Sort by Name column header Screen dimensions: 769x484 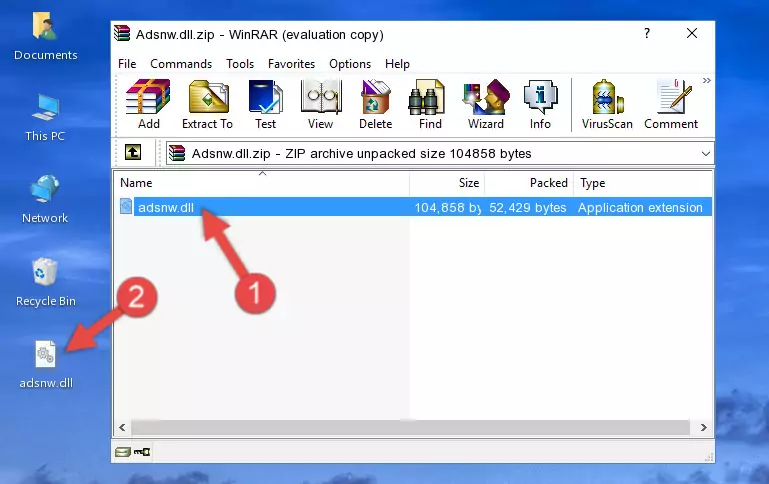(262, 183)
